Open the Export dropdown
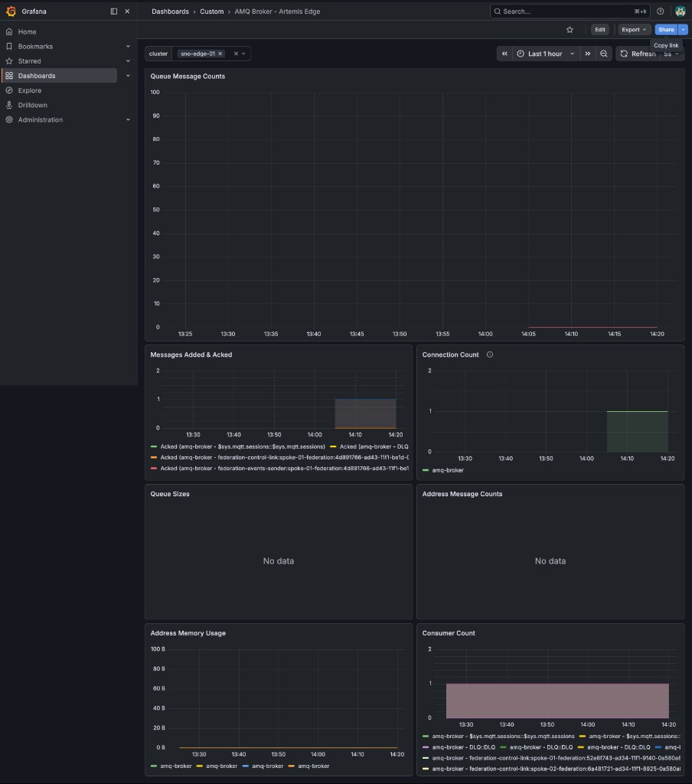 [x=634, y=30]
